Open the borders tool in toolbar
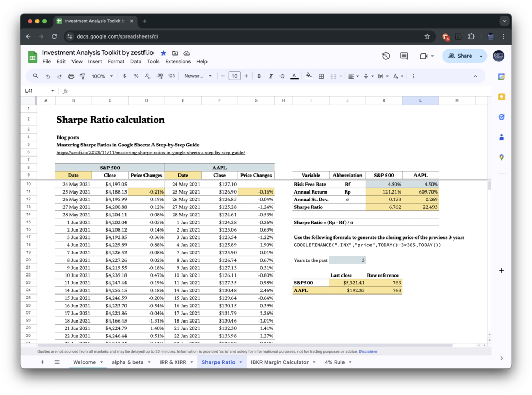The image size is (532, 395). pyautogui.click(x=321, y=76)
